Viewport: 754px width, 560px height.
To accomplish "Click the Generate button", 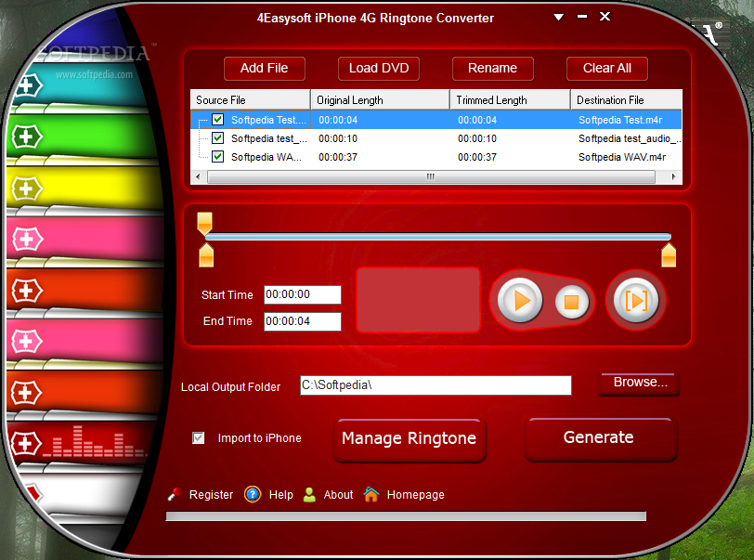I will [601, 438].
